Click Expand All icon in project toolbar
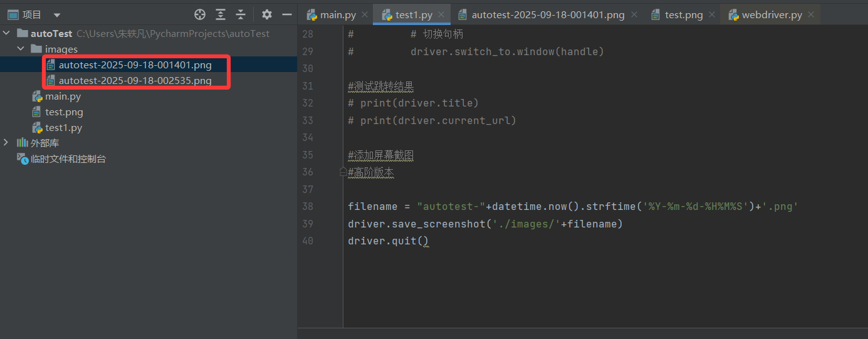Screen dimensions: 868x339 pyautogui.click(x=221, y=14)
